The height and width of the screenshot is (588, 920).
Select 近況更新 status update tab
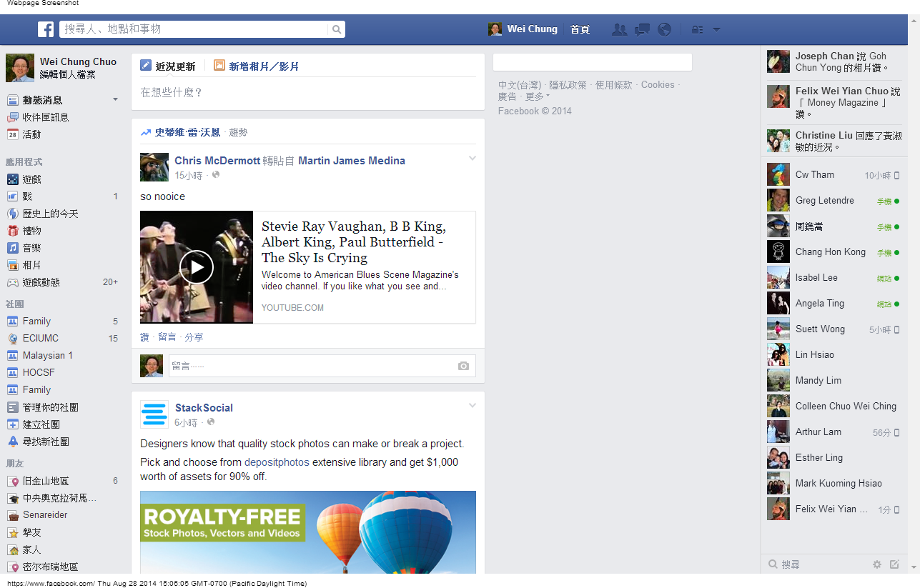tap(168, 66)
